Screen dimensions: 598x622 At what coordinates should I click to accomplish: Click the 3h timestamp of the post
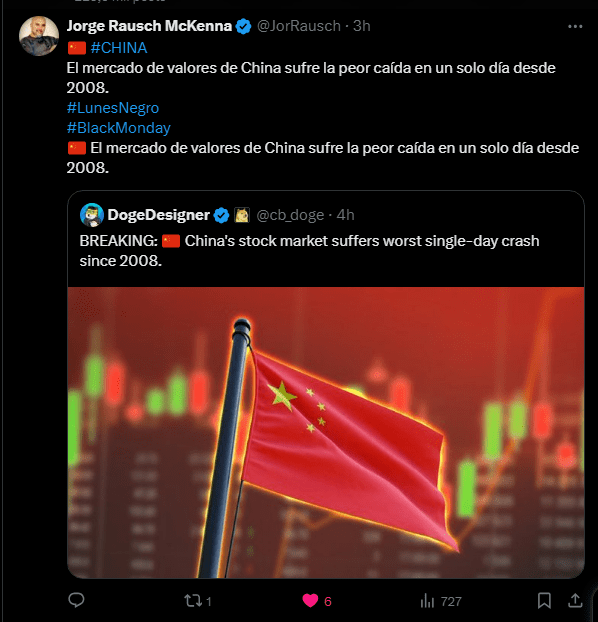coord(361,26)
